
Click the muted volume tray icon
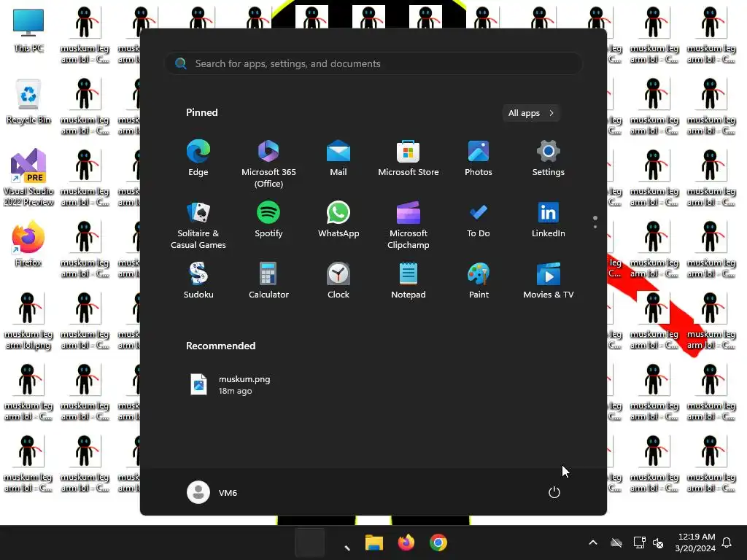[659, 542]
